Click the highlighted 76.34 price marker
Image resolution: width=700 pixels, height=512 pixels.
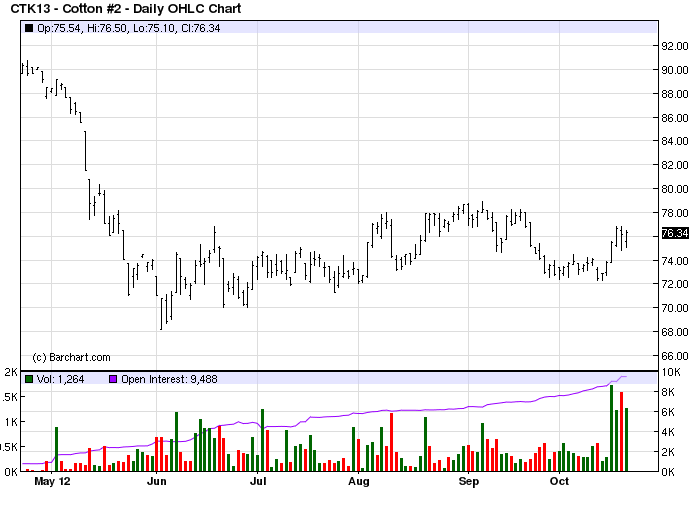pos(675,233)
